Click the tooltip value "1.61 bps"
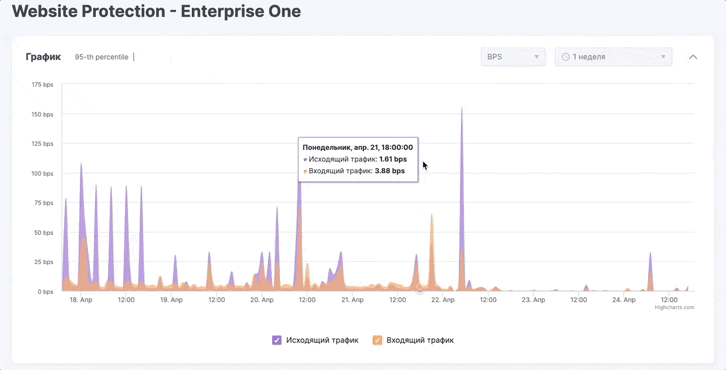The width and height of the screenshot is (726, 370). (393, 159)
